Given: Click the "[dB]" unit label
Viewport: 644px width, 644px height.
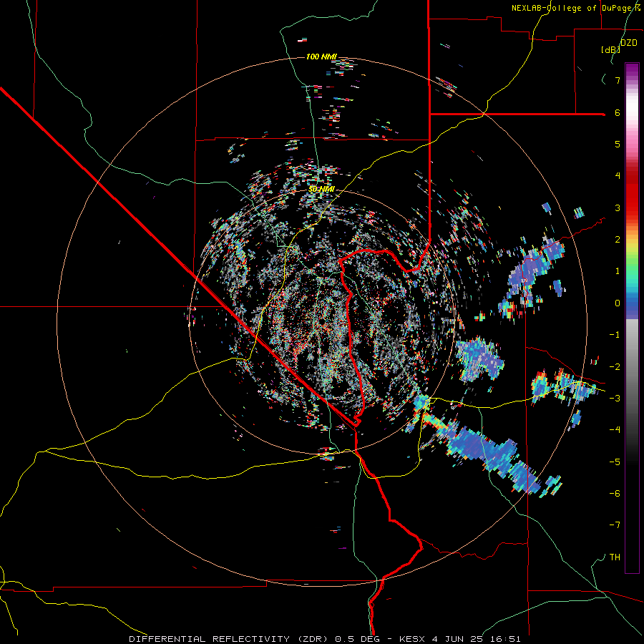Looking at the screenshot, I should 611,49.
